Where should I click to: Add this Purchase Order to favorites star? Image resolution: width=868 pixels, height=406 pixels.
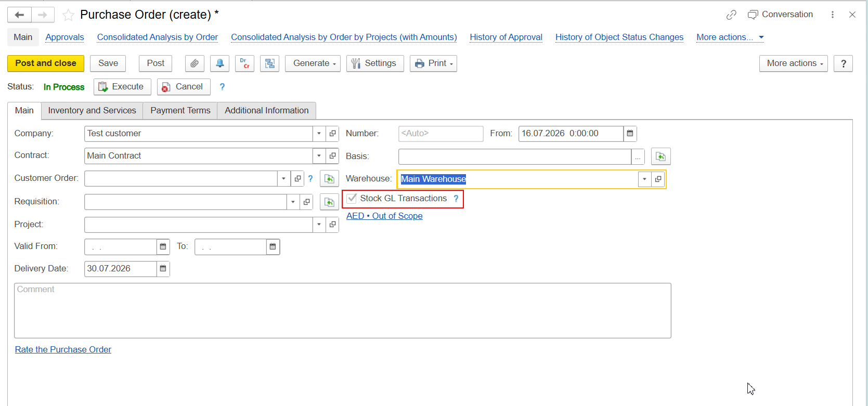pos(68,15)
